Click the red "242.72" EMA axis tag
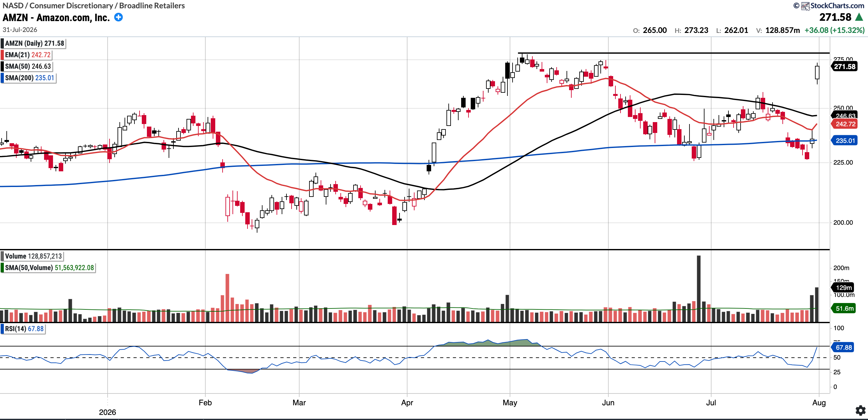868x420 pixels. 845,124
